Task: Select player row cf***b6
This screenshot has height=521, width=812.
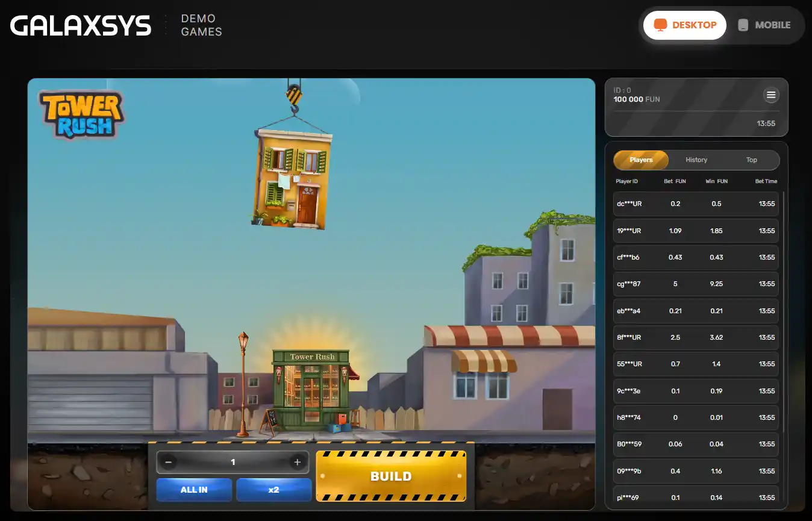Action: pyautogui.click(x=696, y=257)
